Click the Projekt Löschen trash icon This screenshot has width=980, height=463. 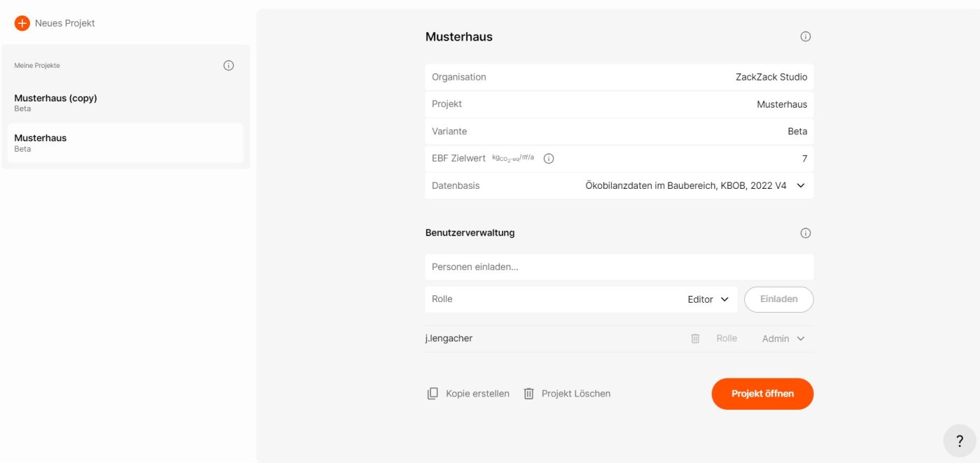click(x=529, y=394)
